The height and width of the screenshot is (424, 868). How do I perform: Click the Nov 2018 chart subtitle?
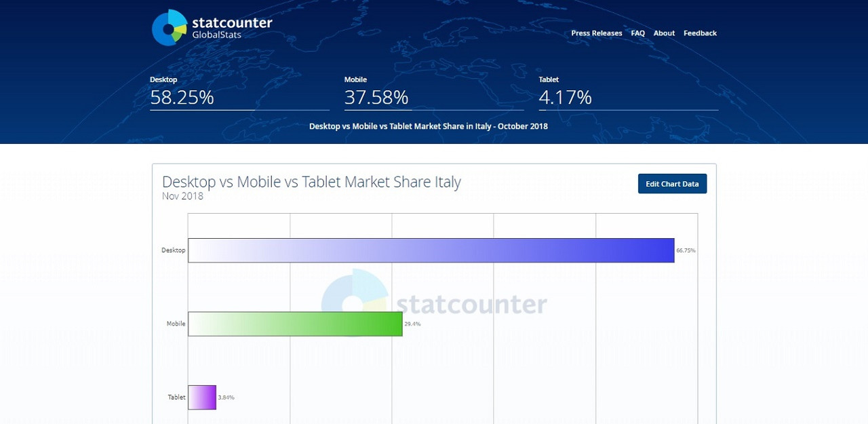tap(182, 196)
